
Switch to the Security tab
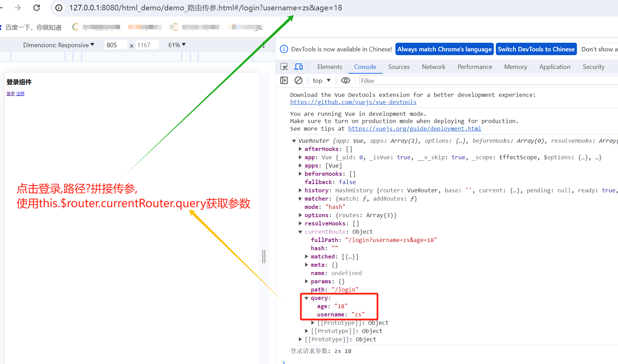[x=594, y=67]
